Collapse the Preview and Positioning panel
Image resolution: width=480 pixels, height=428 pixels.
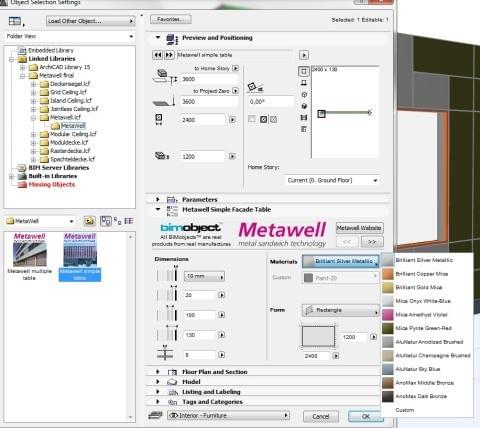pyautogui.click(x=158, y=38)
